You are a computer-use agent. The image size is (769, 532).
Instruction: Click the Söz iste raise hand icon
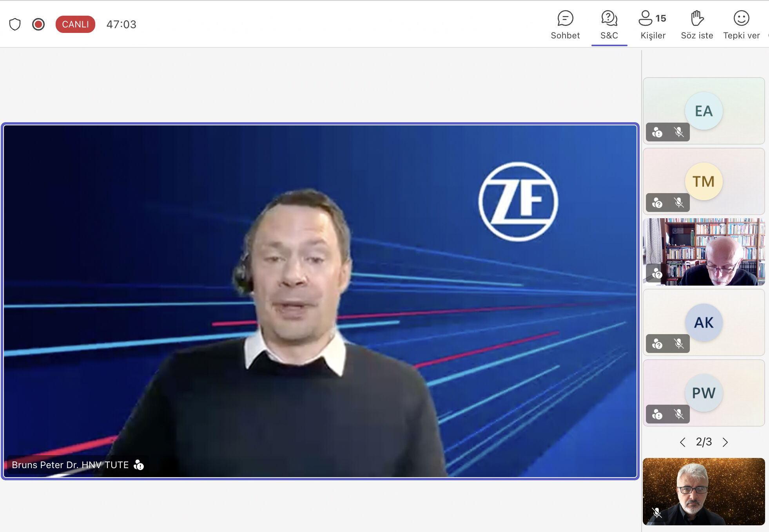coord(697,18)
